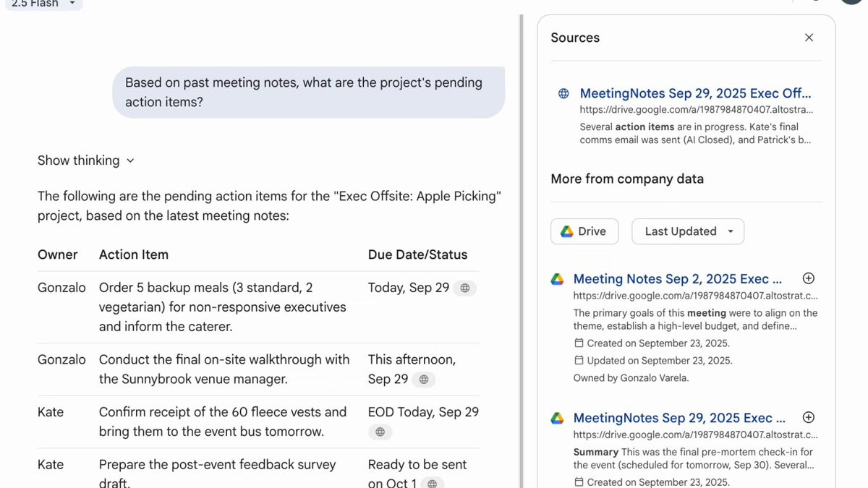The height and width of the screenshot is (488, 868).
Task: Open the Last Updated sort dropdown
Action: coord(688,231)
